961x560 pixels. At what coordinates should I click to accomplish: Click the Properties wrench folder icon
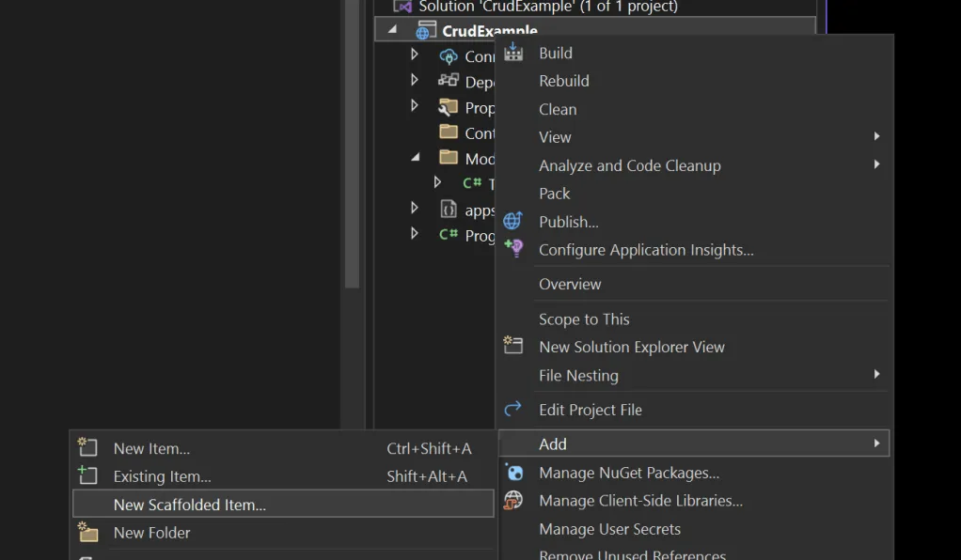(x=449, y=107)
